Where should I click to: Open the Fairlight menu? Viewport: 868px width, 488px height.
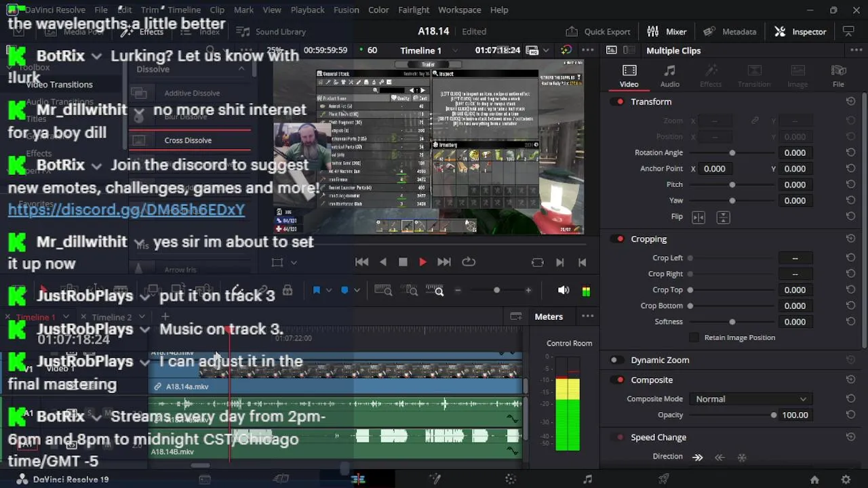click(x=414, y=9)
